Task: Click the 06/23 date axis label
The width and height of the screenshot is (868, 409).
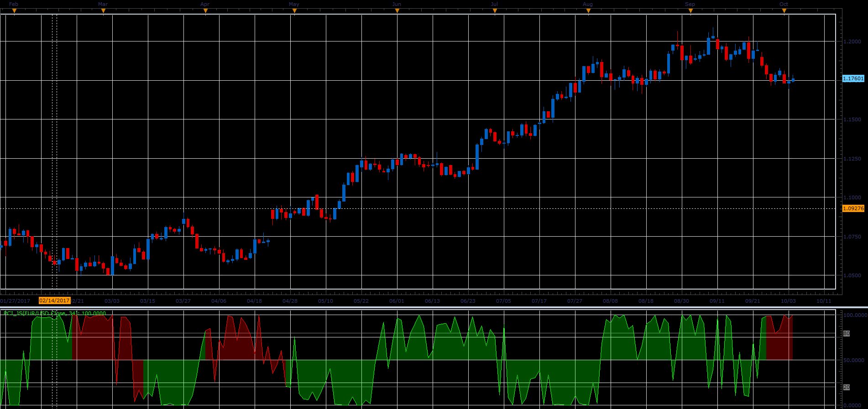Action: coord(468,301)
